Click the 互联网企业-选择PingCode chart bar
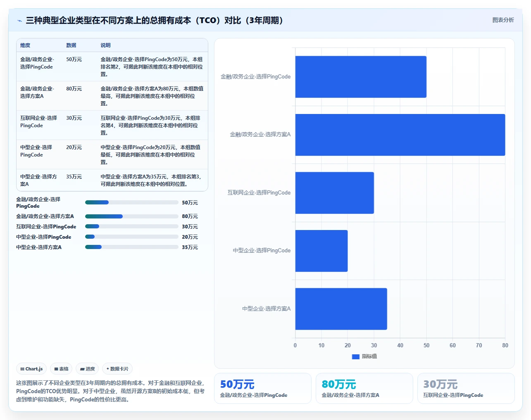Image resolution: width=531 pixels, height=420 pixels. coord(335,193)
